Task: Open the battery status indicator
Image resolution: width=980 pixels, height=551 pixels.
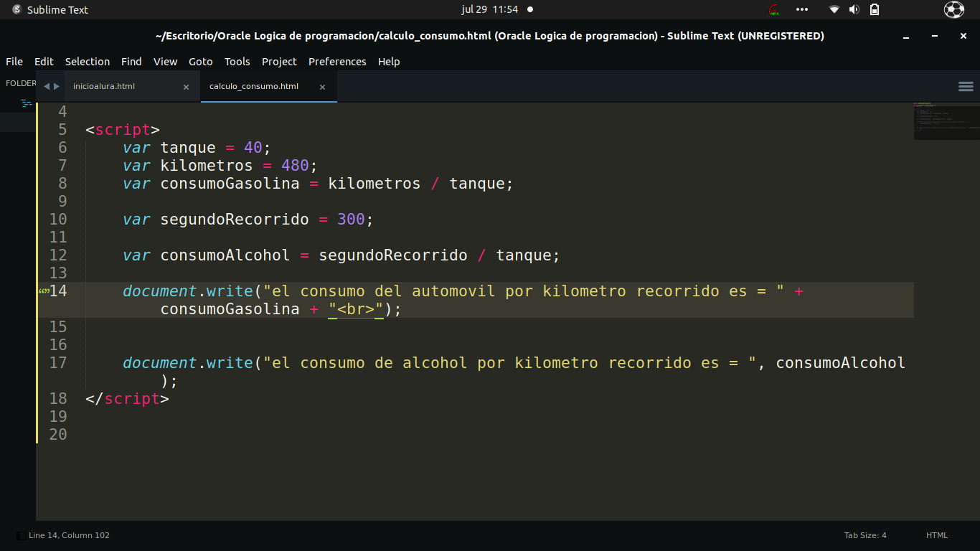Action: click(x=874, y=10)
